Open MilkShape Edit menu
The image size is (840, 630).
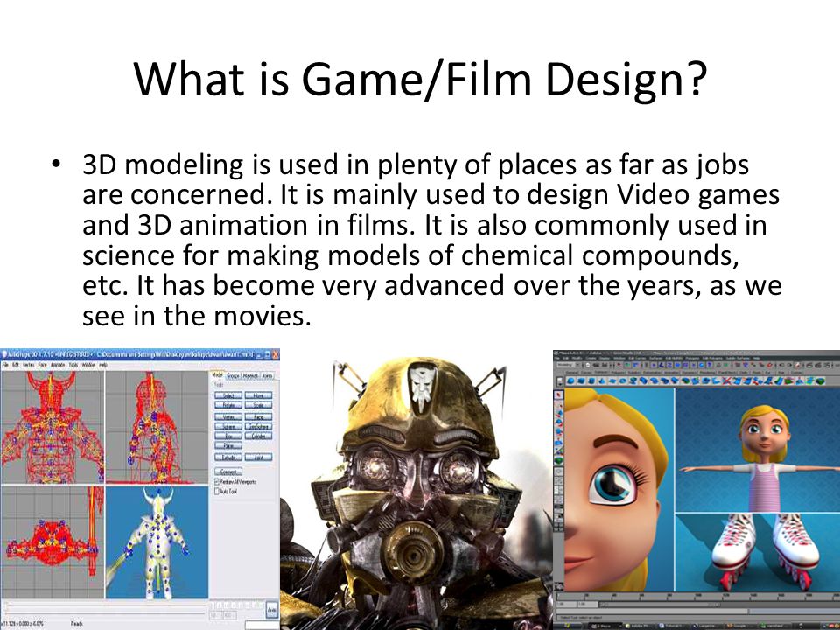(x=16, y=365)
